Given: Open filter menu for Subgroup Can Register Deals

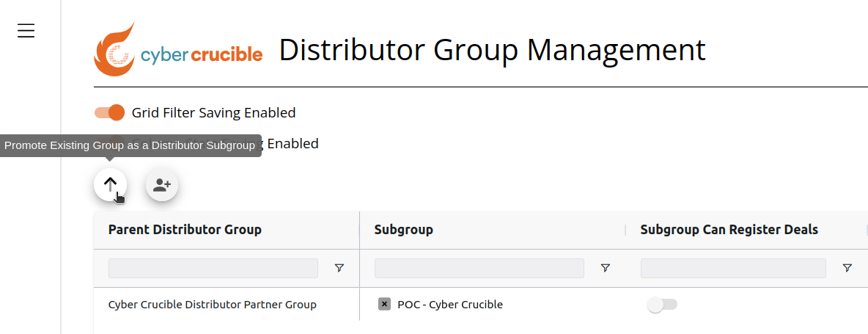Looking at the screenshot, I should coord(847,268).
